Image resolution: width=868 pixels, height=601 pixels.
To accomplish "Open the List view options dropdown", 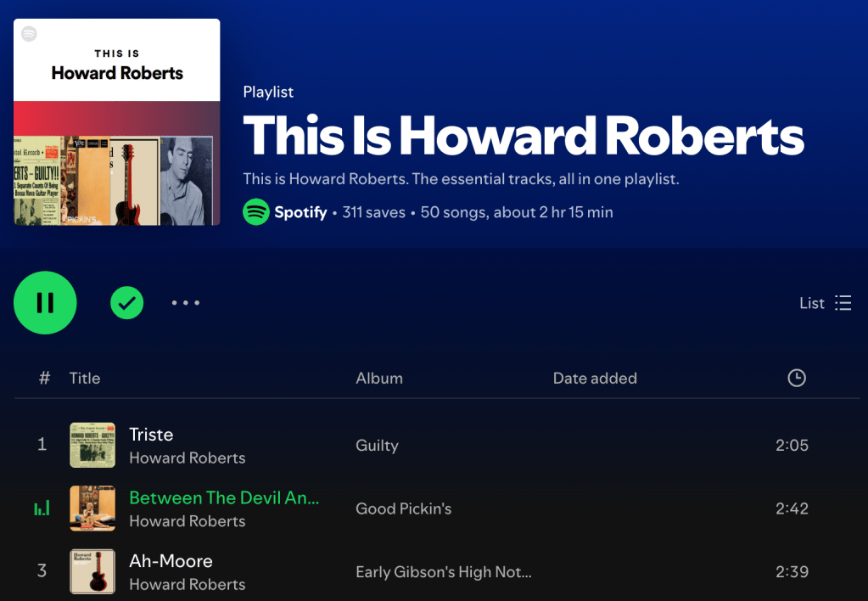I will (825, 303).
